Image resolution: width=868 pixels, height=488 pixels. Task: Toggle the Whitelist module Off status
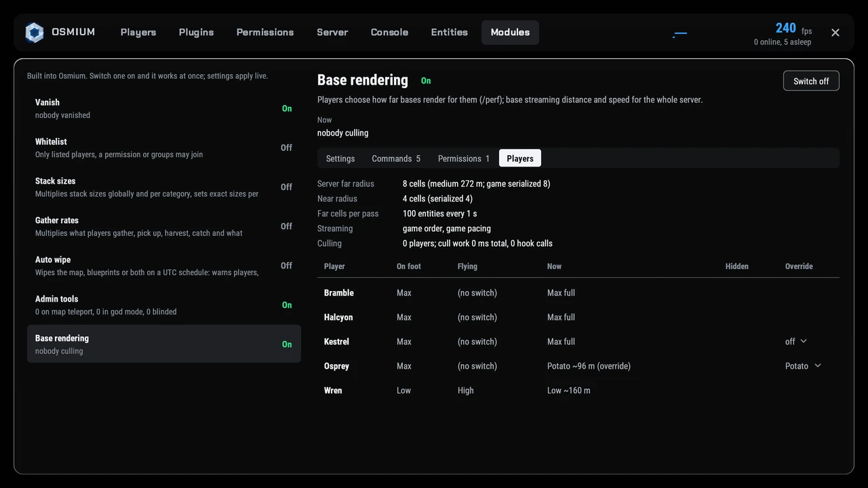tap(287, 148)
